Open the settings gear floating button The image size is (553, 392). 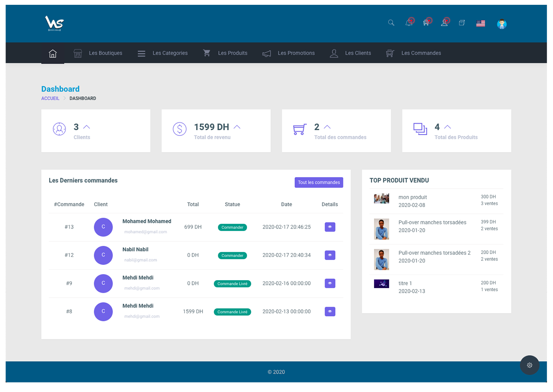[529, 365]
